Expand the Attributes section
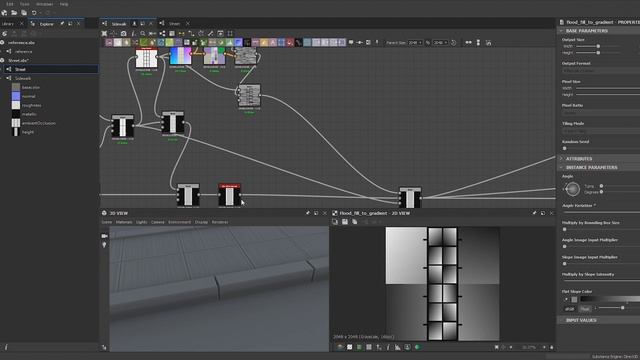This screenshot has height=360, width=640. pos(561,159)
